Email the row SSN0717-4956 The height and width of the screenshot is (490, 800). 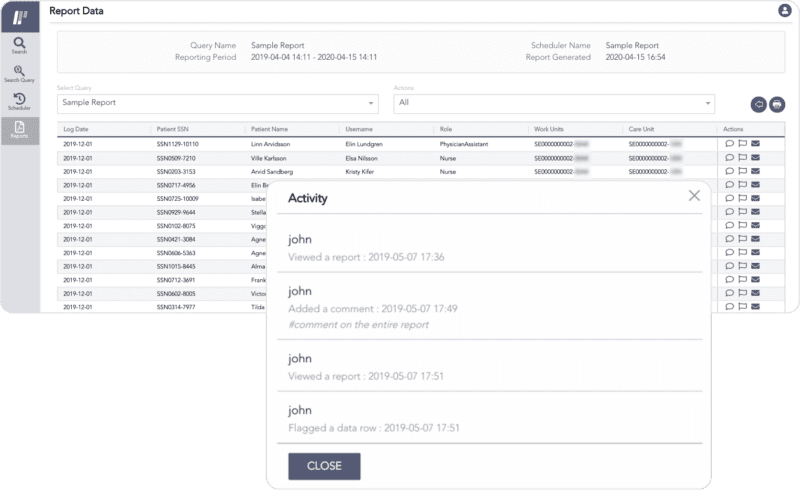756,185
